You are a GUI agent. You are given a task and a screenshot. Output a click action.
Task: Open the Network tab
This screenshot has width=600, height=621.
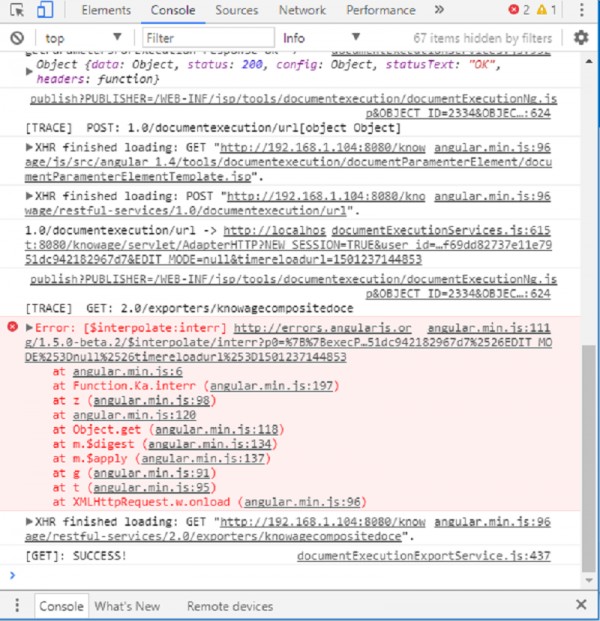tap(302, 10)
